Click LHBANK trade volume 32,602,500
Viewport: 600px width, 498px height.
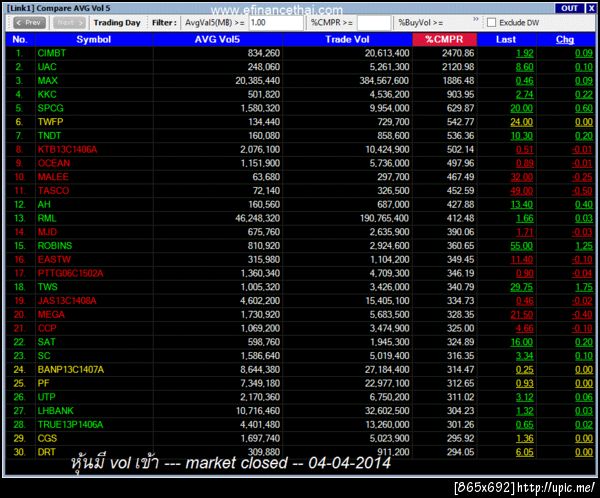coord(387,411)
